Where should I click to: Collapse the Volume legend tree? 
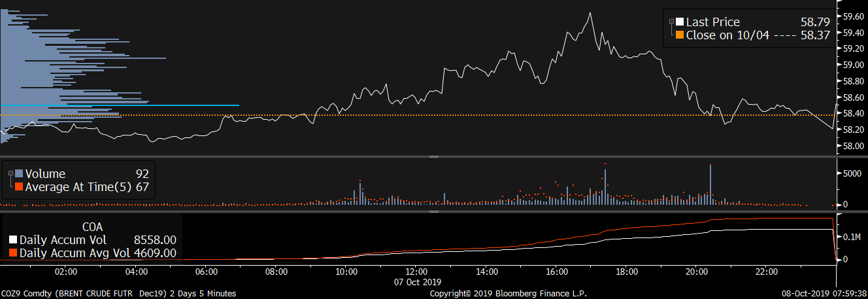10,173
